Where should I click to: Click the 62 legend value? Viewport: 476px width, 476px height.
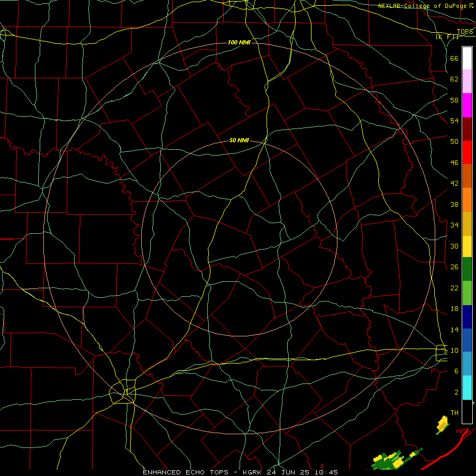pos(454,79)
